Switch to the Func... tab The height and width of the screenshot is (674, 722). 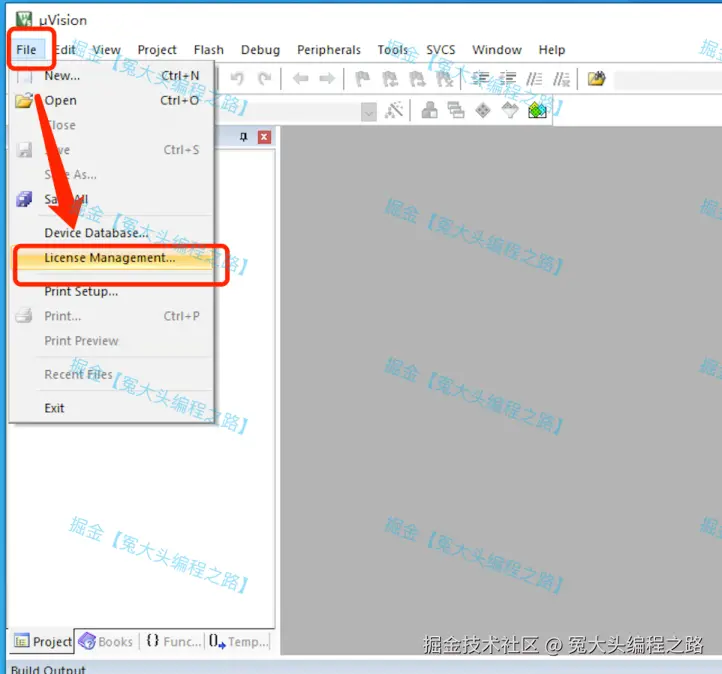(x=174, y=641)
